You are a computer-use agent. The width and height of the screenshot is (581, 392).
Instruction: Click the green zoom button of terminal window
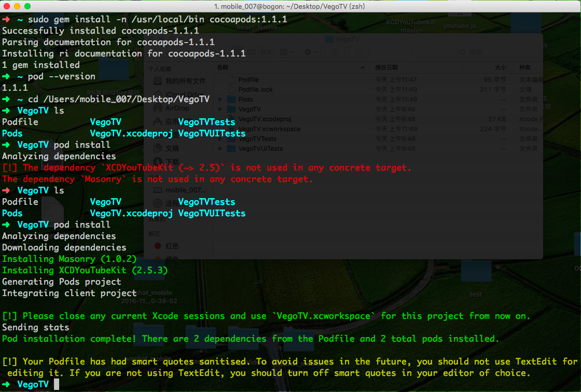point(27,6)
